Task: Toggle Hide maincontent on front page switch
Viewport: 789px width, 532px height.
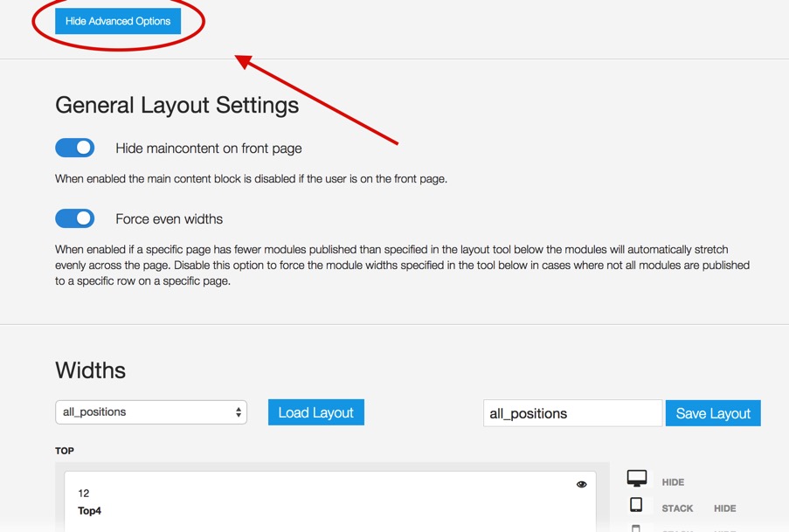Action: 75,148
